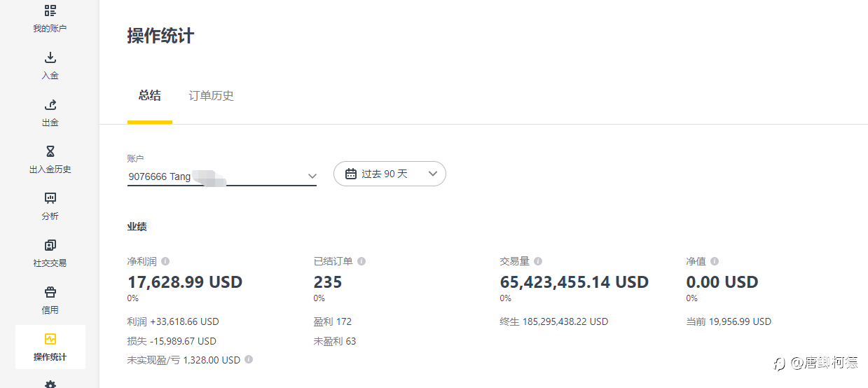Go to 入金 deposit icon
This screenshot has width=868, height=388.
[50, 57]
